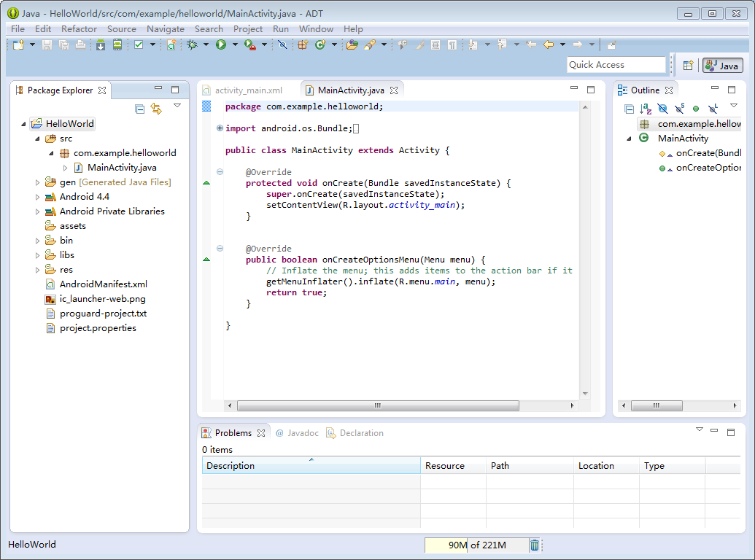Click the Pin Editor toolbar icon
The height and width of the screenshot is (560, 755).
[x=611, y=44]
